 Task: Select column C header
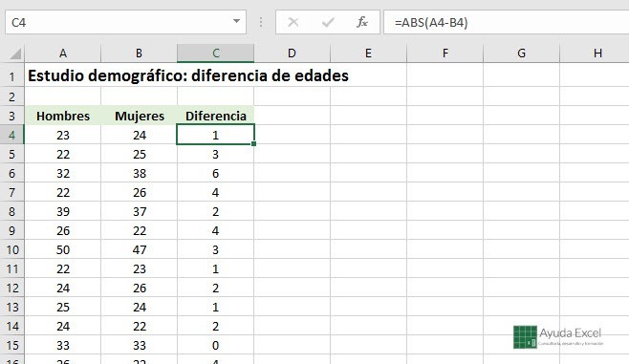pyautogui.click(x=215, y=54)
